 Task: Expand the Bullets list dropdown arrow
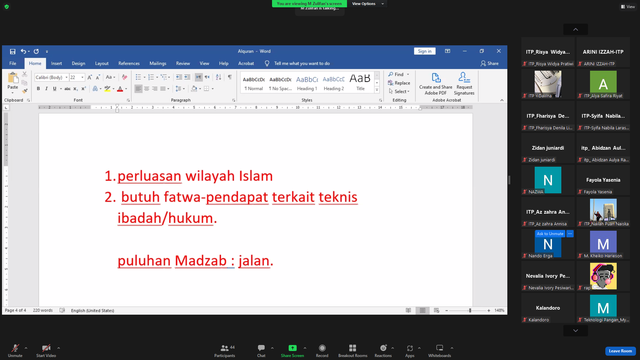(144, 77)
